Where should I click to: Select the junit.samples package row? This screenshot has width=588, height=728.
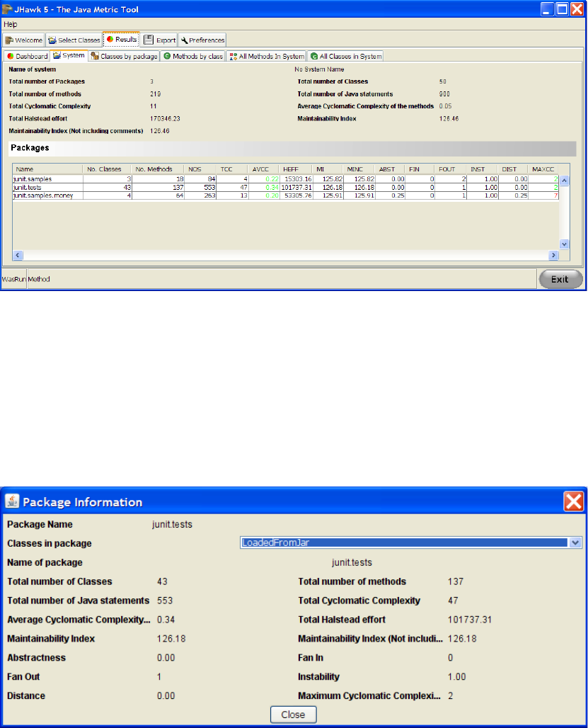[x=286, y=178]
